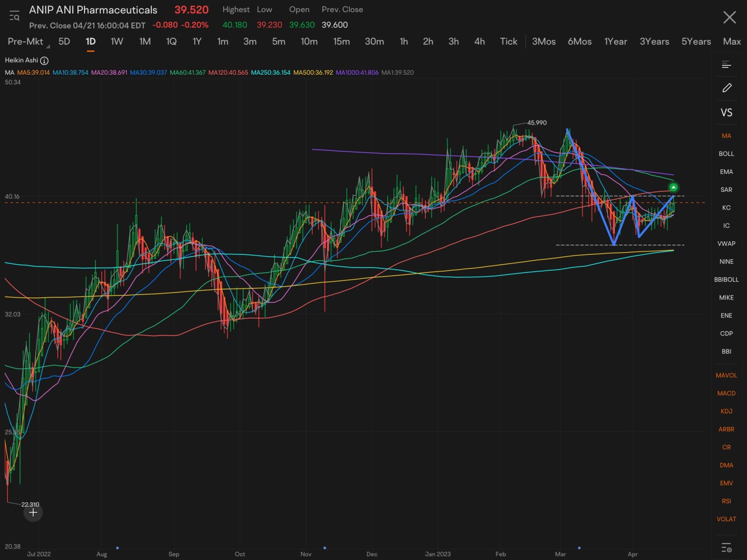Choose the 3h interval
Viewport: 747px width, 560px height.
click(453, 42)
